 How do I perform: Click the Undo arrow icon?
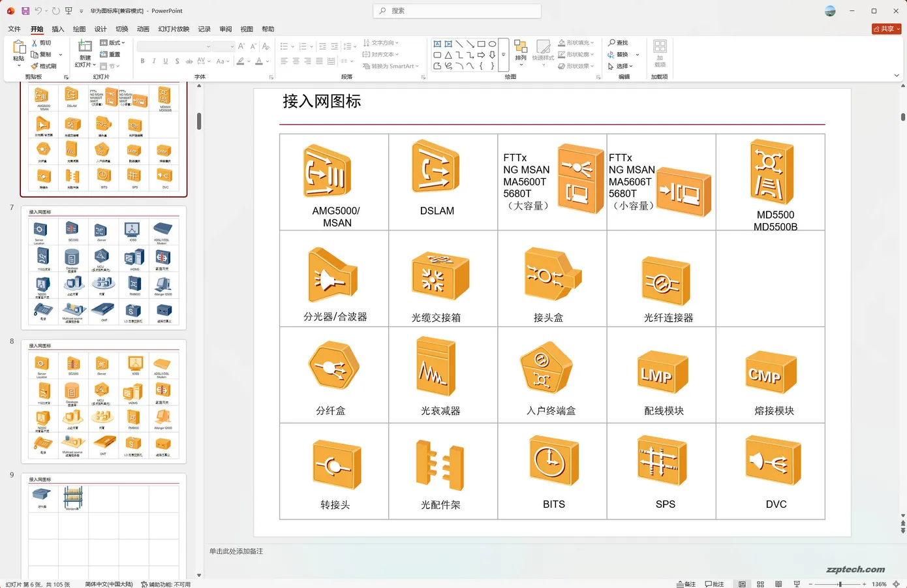38,11
